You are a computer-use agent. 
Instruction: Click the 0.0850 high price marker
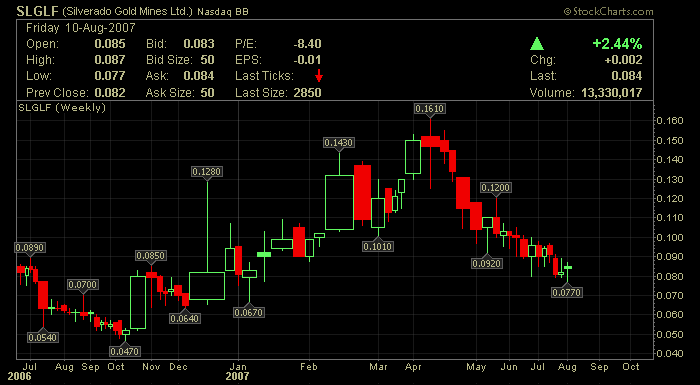151,255
